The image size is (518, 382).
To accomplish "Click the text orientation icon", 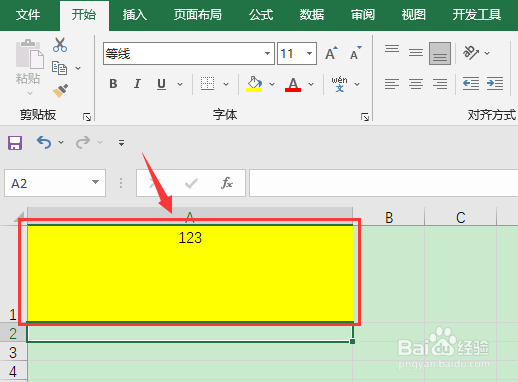I will point(471,53).
